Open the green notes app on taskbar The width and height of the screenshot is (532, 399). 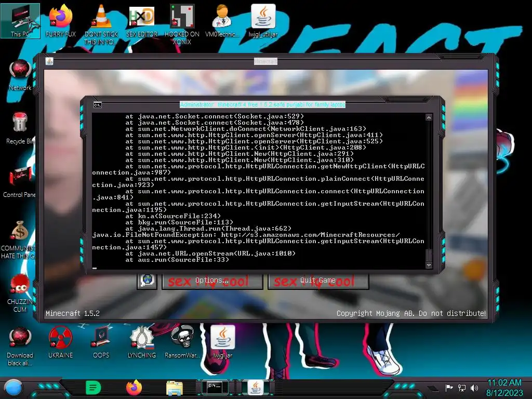tap(94, 388)
